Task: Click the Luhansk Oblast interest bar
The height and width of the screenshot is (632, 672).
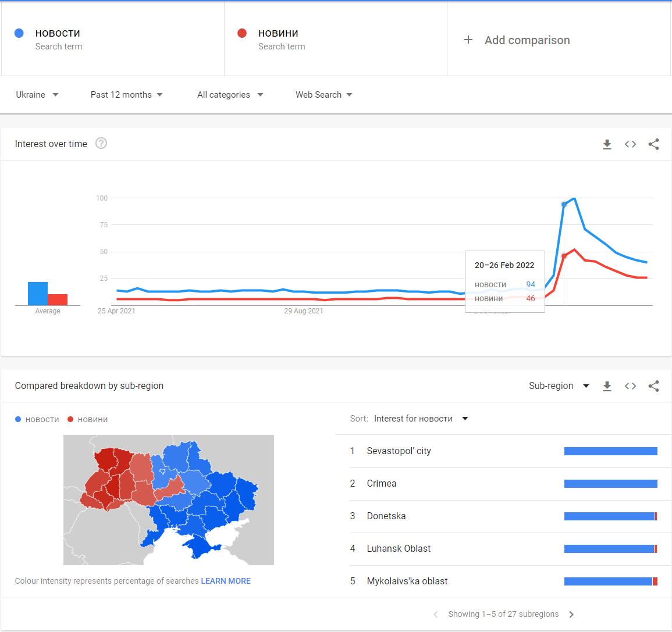Action: click(x=611, y=548)
